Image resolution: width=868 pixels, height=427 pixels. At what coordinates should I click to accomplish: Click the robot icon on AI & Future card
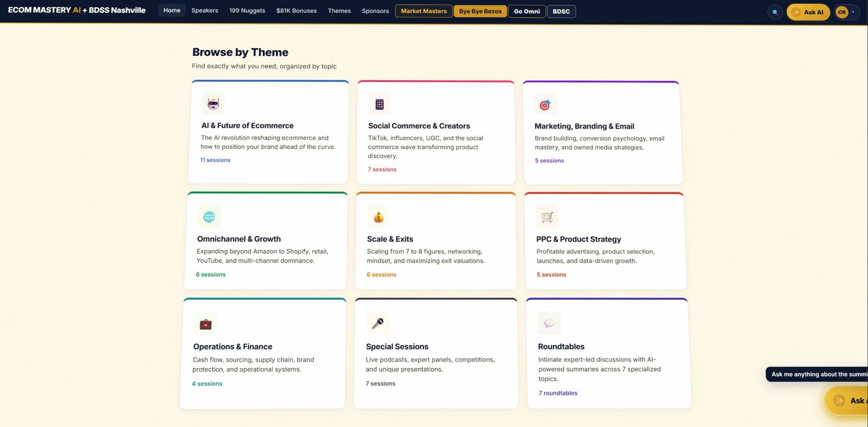coord(213,104)
